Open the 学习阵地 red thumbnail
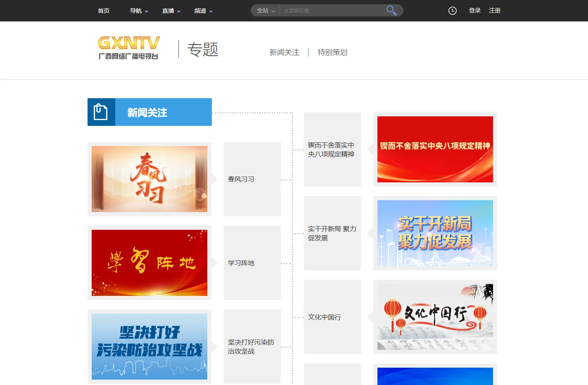Viewport: 588px width, 385px height. click(x=149, y=263)
